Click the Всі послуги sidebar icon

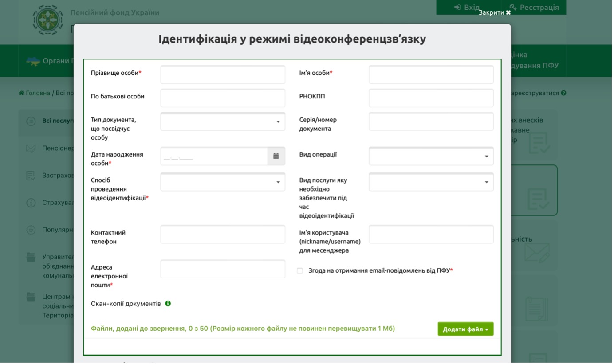[x=31, y=121]
